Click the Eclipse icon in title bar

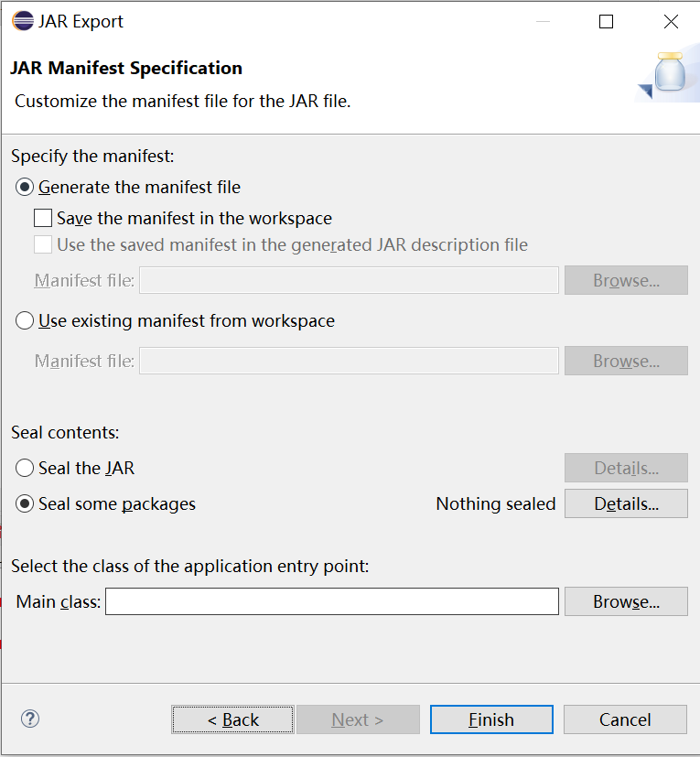click(22, 21)
